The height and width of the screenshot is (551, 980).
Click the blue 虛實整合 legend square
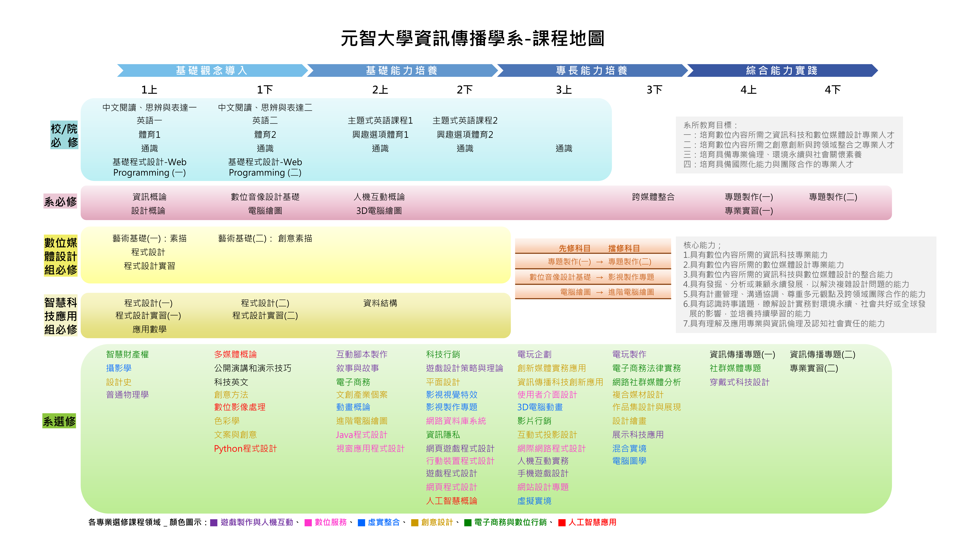pyautogui.click(x=361, y=523)
